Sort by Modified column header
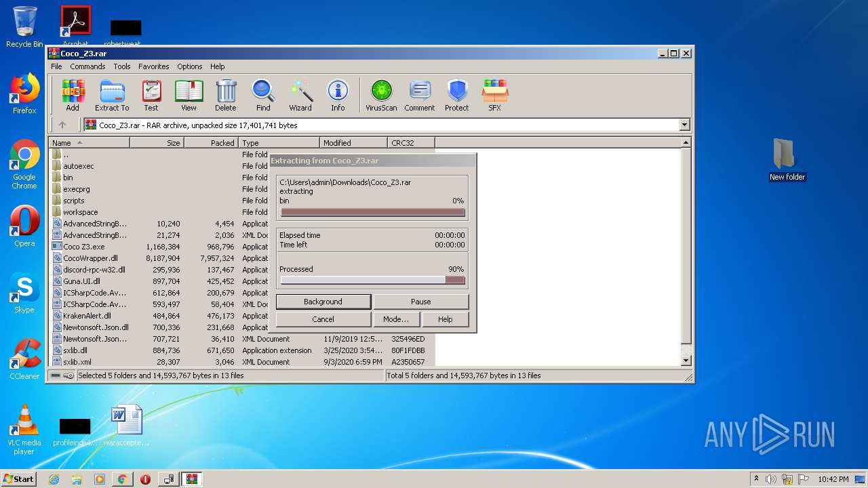This screenshot has height=488, width=868. point(354,143)
